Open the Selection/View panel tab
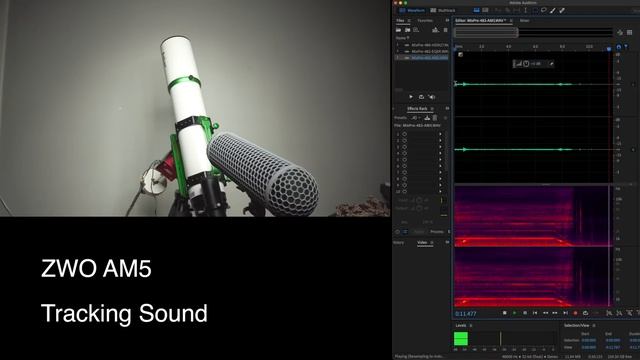The image size is (640, 360). (576, 325)
